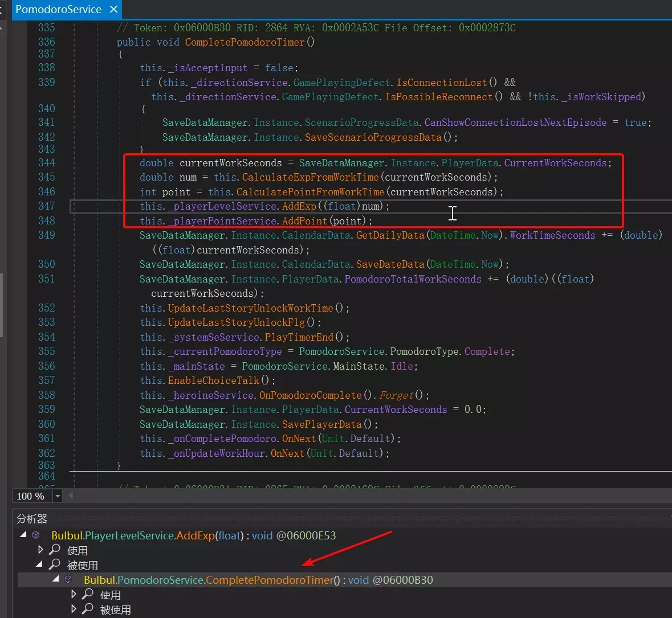Click the method icon beside Bulbul.PlayerLevelService.AddExp
This screenshot has width=672, height=618.
pos(36,535)
